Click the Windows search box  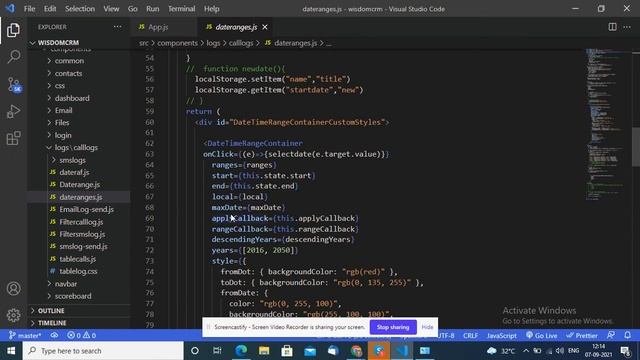[103, 351]
